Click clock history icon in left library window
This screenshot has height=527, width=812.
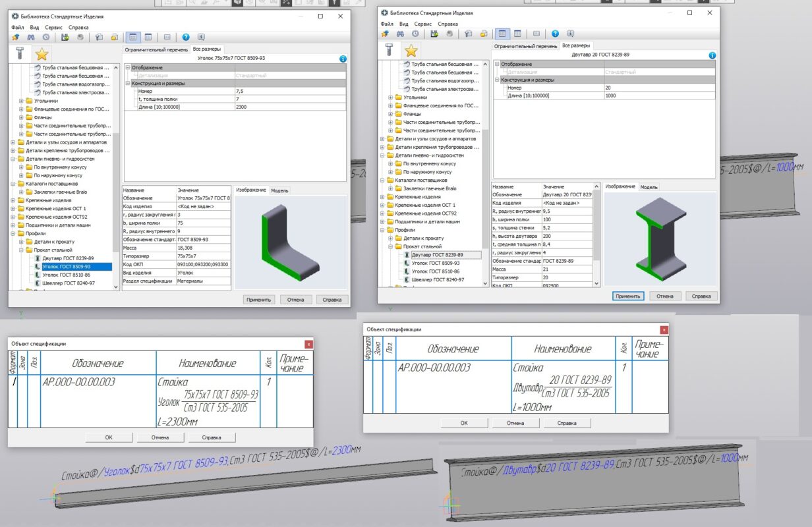[x=45, y=38]
